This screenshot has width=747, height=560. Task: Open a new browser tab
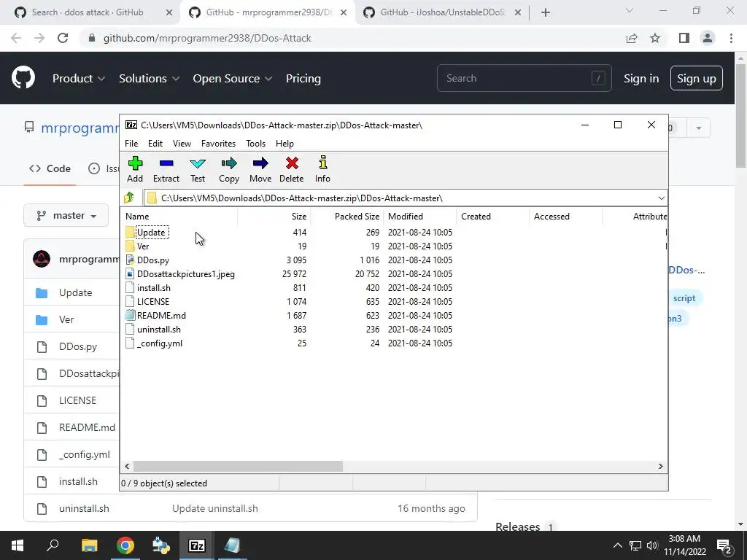(546, 12)
